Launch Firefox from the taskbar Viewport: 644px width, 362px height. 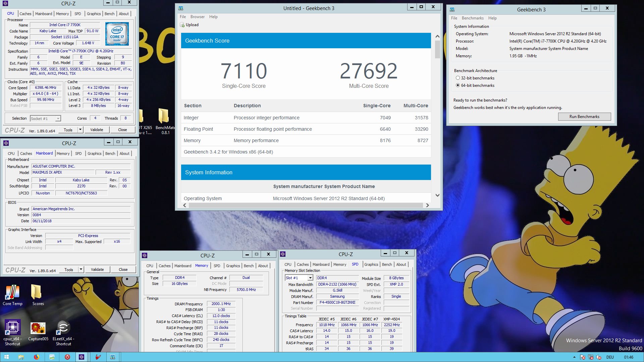36,357
